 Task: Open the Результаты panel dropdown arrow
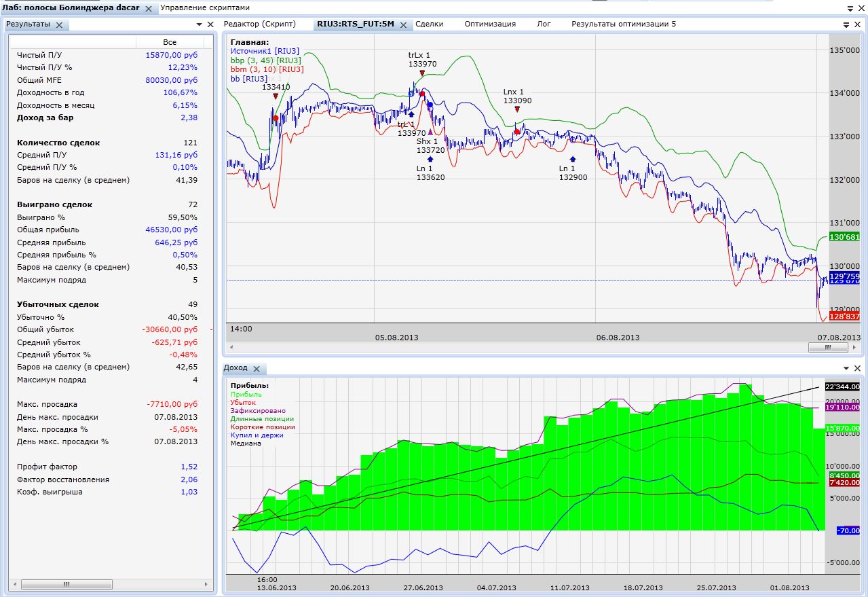(x=200, y=24)
